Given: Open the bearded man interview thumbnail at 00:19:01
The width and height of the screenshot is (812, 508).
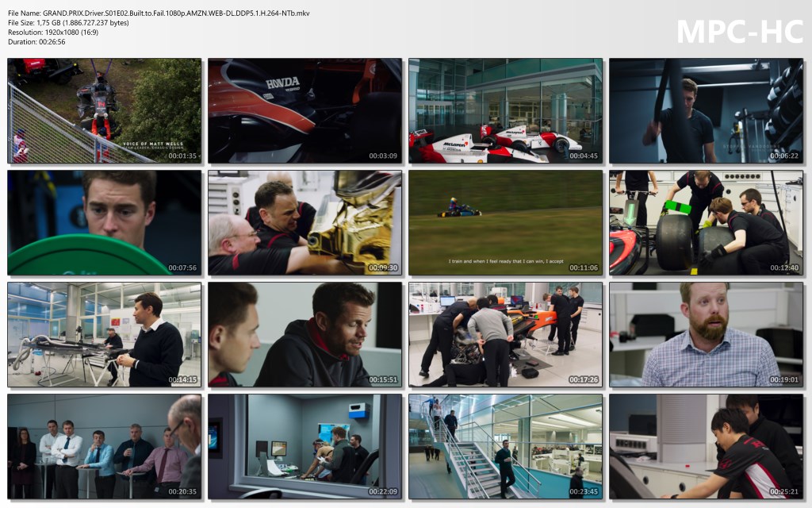Looking at the screenshot, I should (706, 334).
